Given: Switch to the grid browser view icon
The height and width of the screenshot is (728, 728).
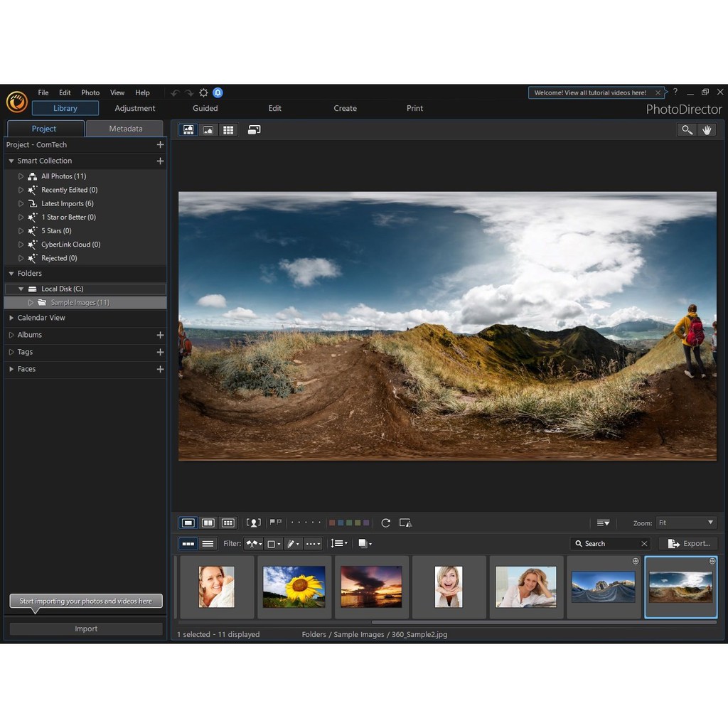Looking at the screenshot, I should pyautogui.click(x=228, y=130).
